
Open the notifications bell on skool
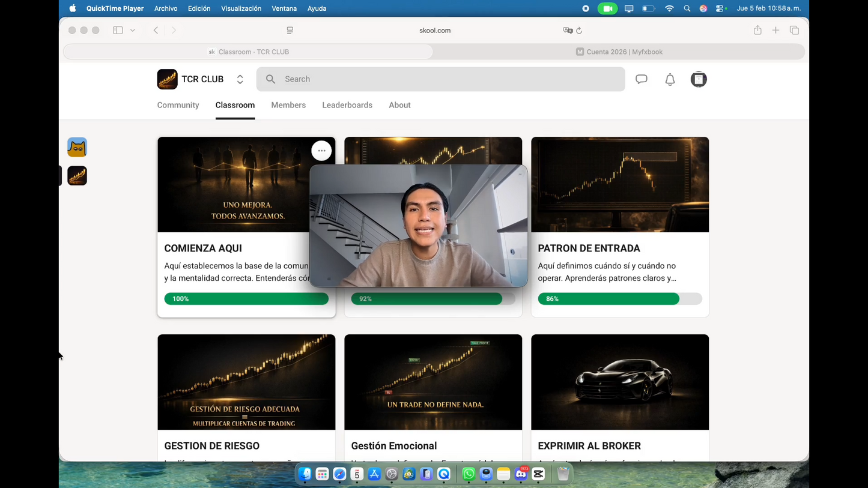coord(670,79)
